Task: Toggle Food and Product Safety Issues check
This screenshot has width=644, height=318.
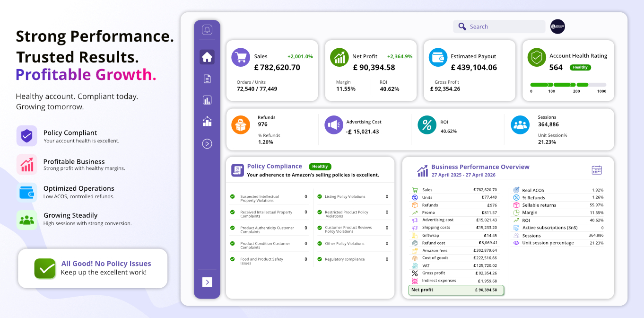Action: pyautogui.click(x=233, y=259)
